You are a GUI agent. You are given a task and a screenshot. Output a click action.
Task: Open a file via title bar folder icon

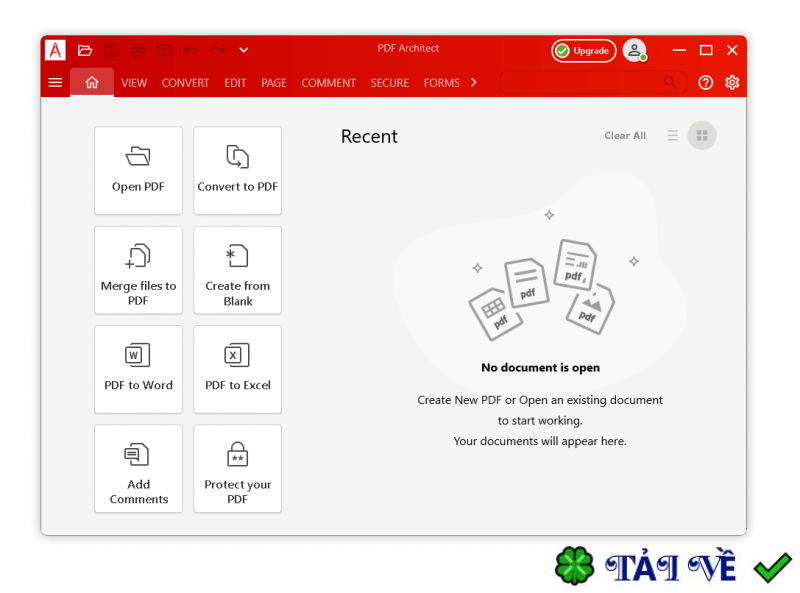85,50
